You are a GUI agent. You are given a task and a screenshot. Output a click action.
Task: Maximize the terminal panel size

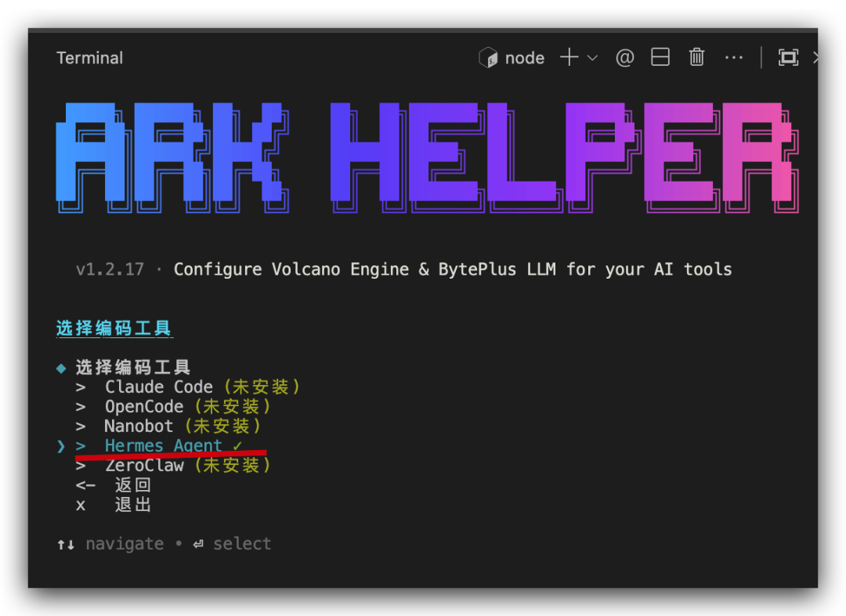[x=788, y=57]
